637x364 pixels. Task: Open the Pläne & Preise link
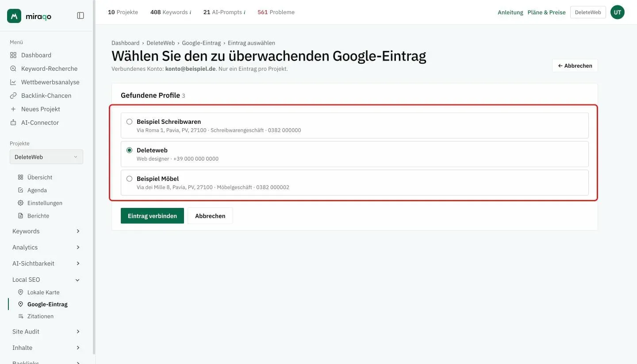[547, 12]
